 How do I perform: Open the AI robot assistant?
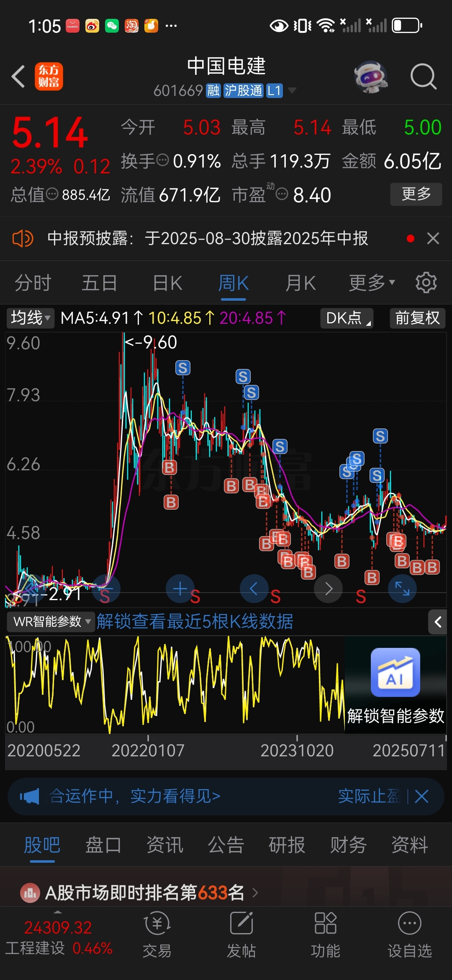click(371, 77)
